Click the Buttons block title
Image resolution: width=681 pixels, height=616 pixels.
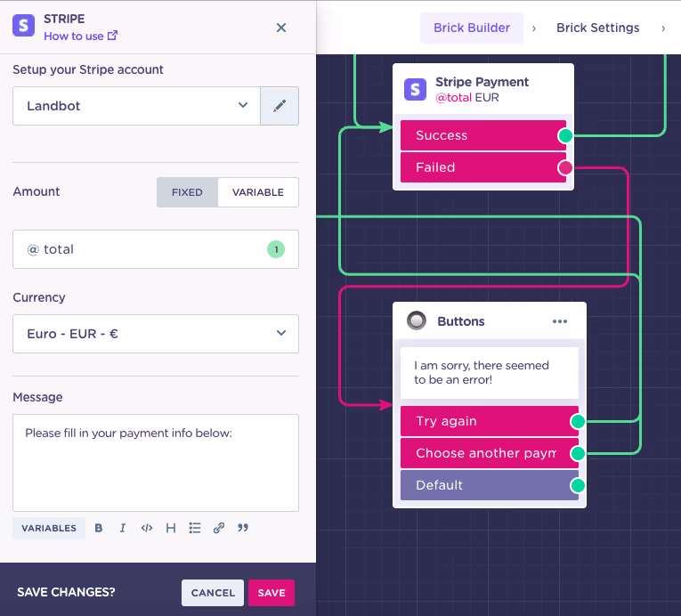(461, 321)
